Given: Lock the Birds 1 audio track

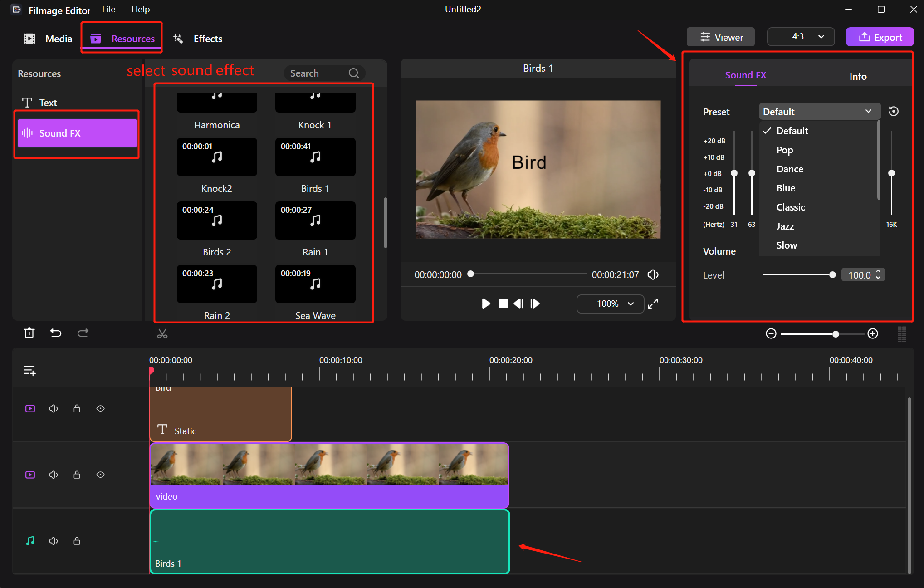Looking at the screenshot, I should pos(77,541).
